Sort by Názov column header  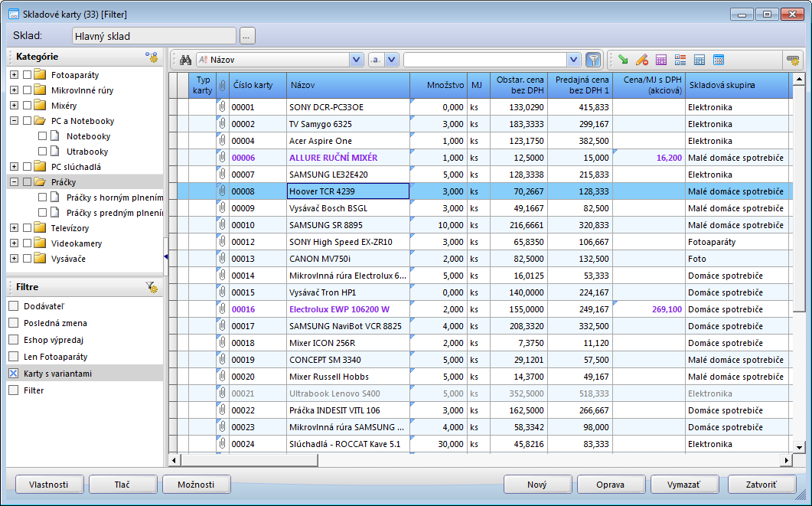pyautogui.click(x=348, y=86)
